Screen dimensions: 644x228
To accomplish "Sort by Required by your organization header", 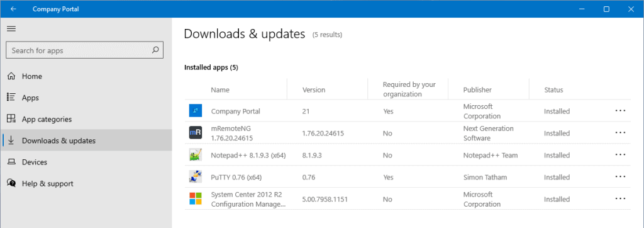I will 409,89.
